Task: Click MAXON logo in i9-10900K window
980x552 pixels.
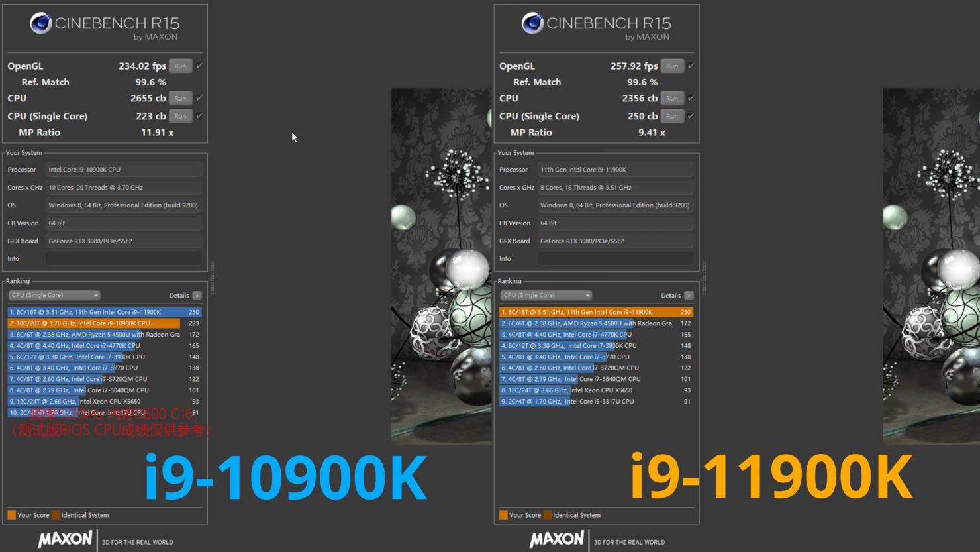Action: (x=65, y=539)
